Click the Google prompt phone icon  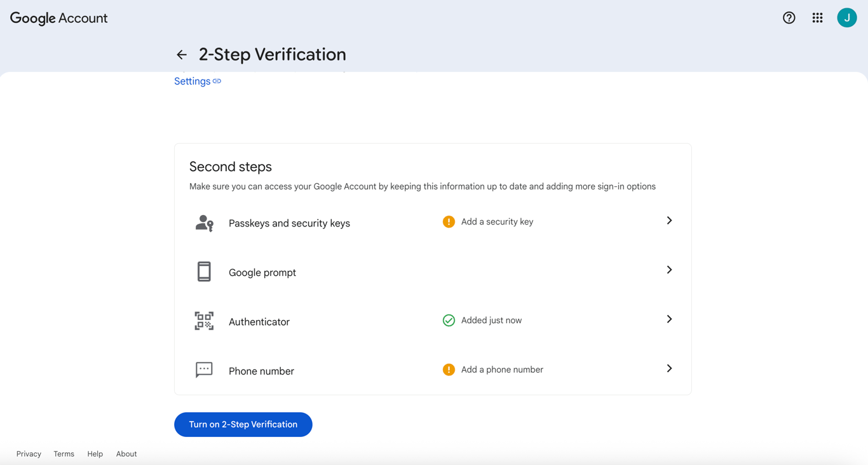tap(204, 272)
